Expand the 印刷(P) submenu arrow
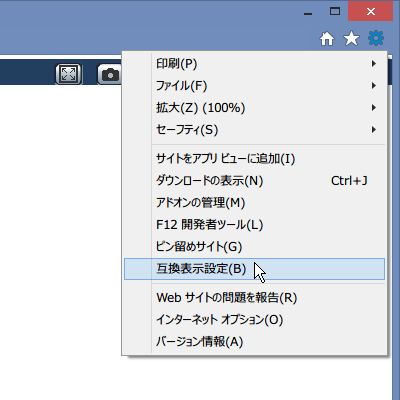 (374, 64)
